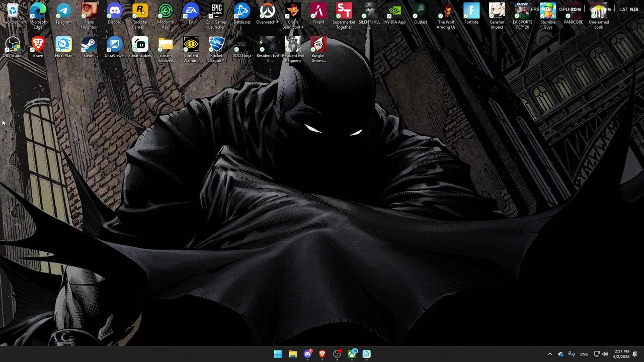Open the Xbox app from taskbar

(352, 354)
